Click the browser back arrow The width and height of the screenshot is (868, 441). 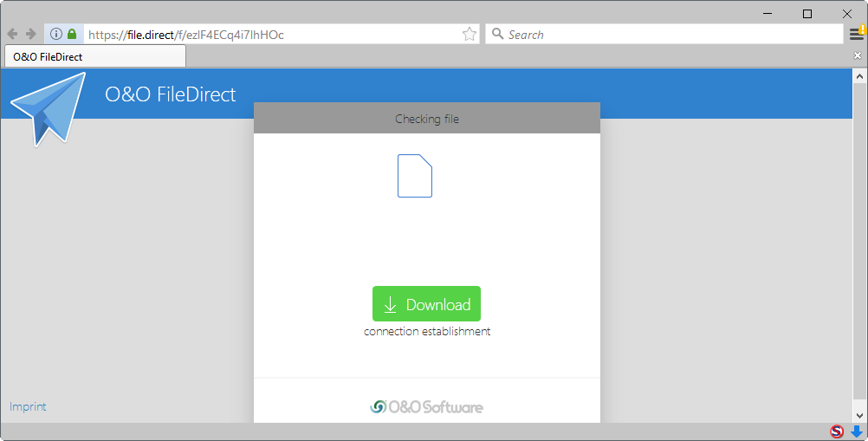click(x=12, y=35)
